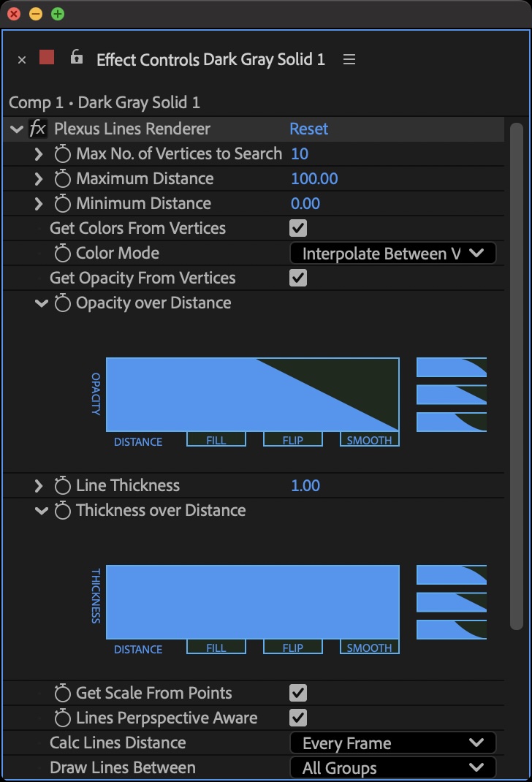Select first thickness curve preset thumbnail
The image size is (532, 782).
[x=451, y=574]
